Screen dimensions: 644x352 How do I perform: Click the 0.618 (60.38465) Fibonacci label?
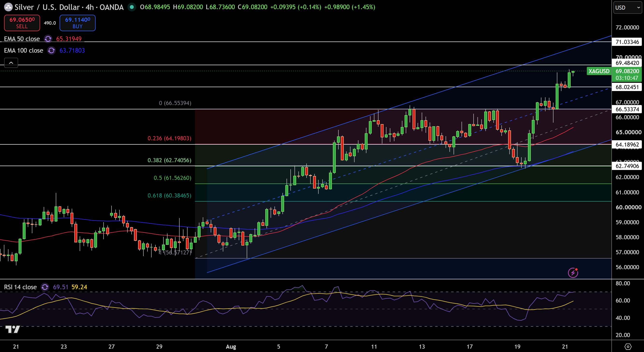[169, 196]
